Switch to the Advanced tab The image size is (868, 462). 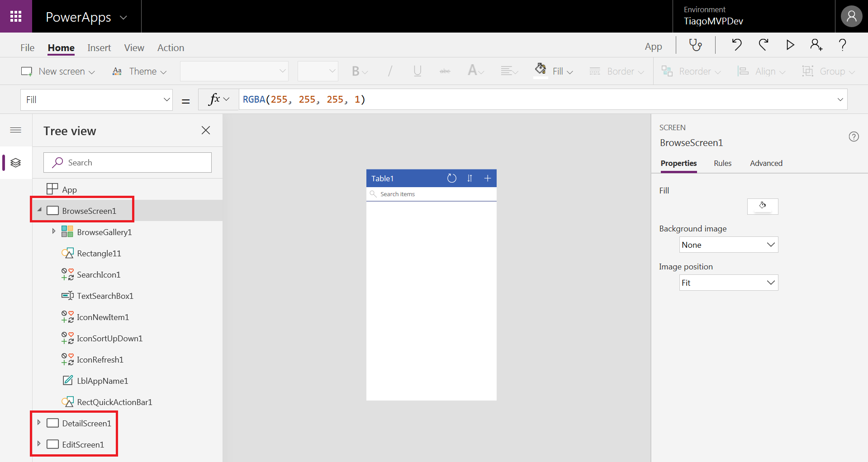point(766,163)
